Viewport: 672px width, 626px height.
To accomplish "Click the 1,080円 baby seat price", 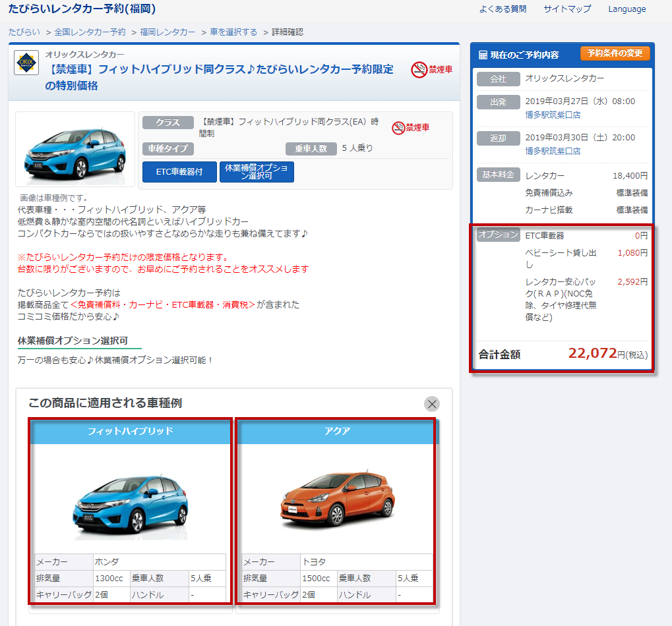I will (632, 252).
